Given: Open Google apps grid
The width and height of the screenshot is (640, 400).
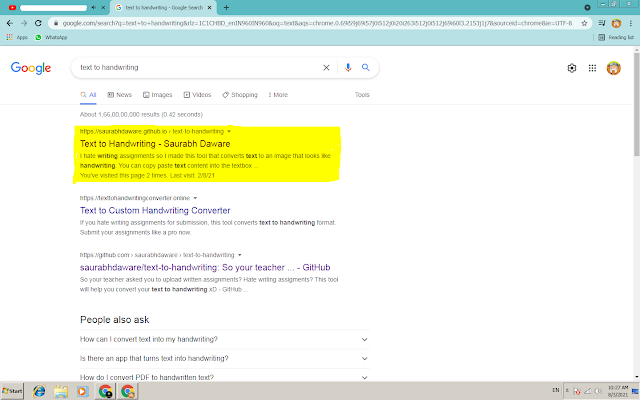Looking at the screenshot, I should click(592, 68).
